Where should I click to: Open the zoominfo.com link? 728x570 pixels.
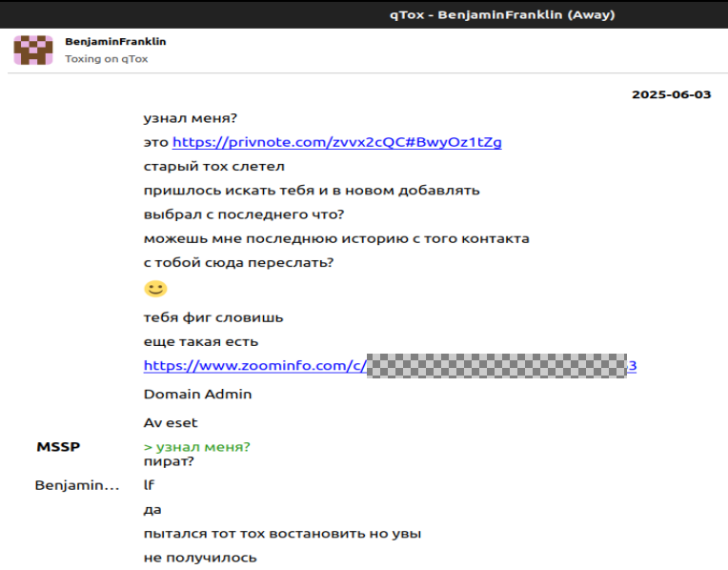[x=390, y=366]
